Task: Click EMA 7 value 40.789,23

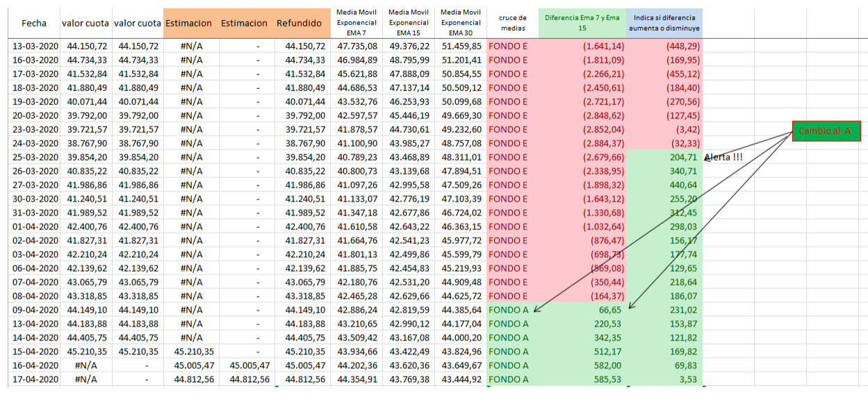Action: tap(357, 157)
